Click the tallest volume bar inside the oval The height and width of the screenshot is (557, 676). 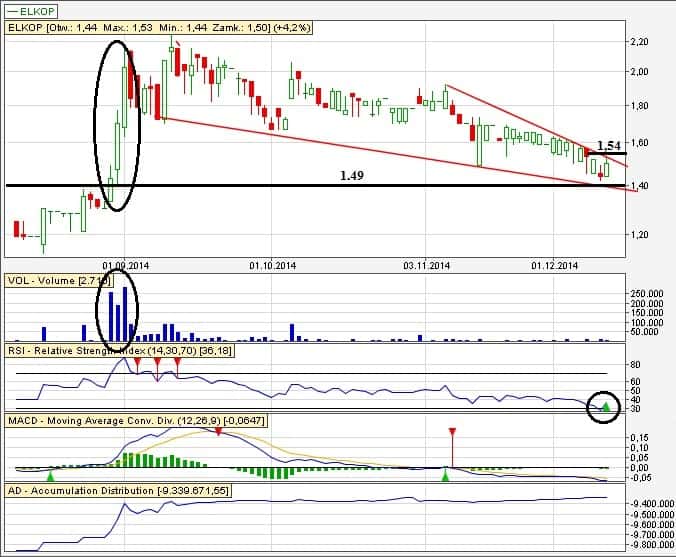click(x=125, y=315)
